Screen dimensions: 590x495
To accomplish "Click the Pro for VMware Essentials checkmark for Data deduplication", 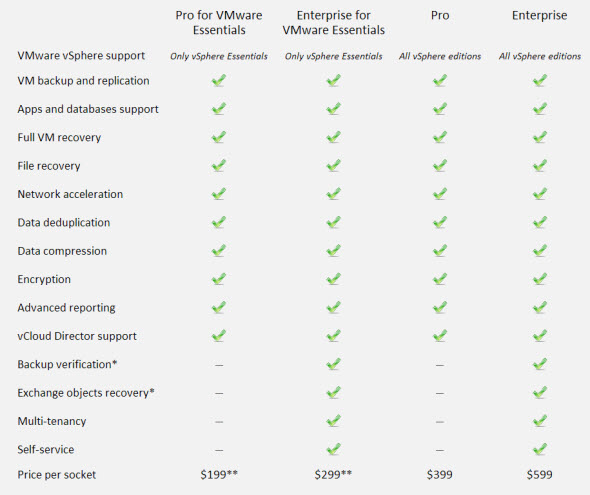I will pyautogui.click(x=219, y=222).
